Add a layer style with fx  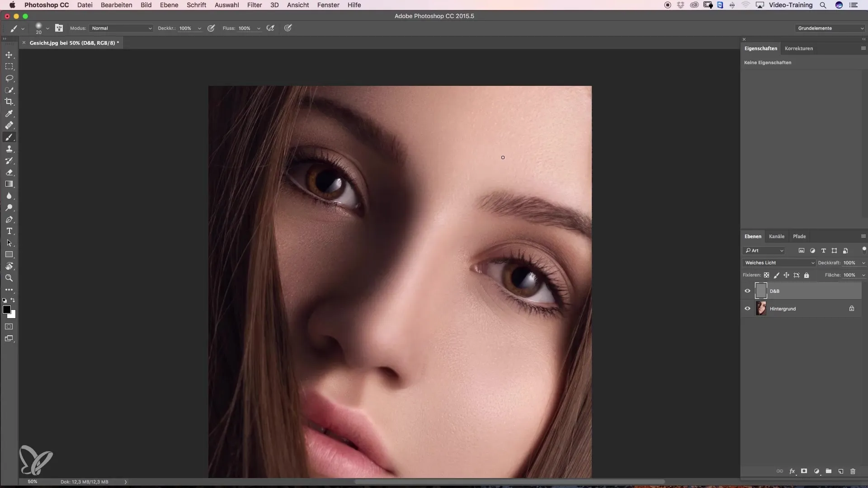(792, 471)
